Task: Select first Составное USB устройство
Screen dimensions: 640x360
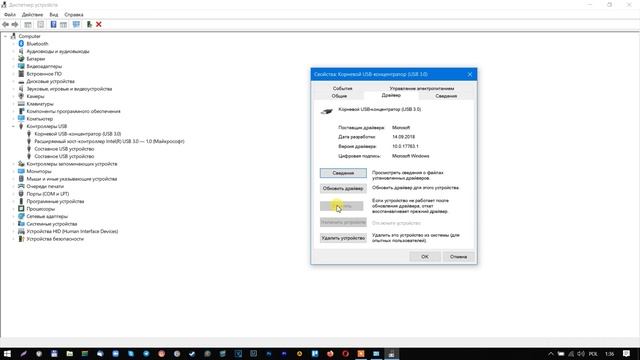Action: (x=64, y=149)
